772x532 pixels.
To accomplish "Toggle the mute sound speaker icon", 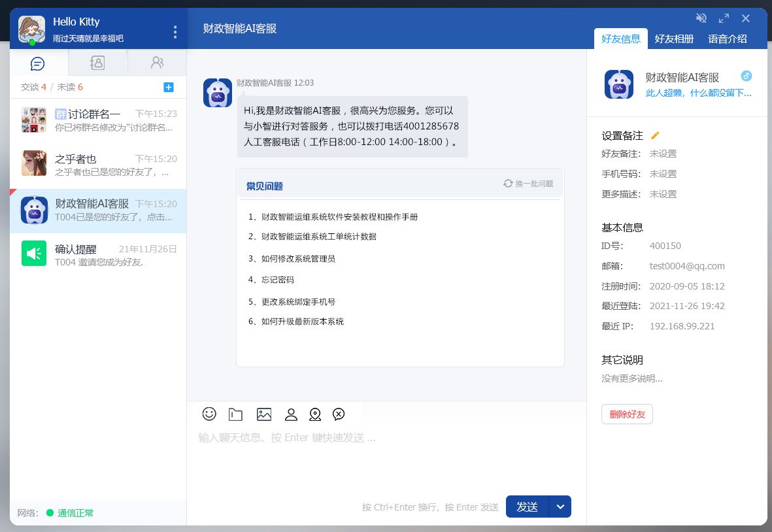I will [701, 18].
